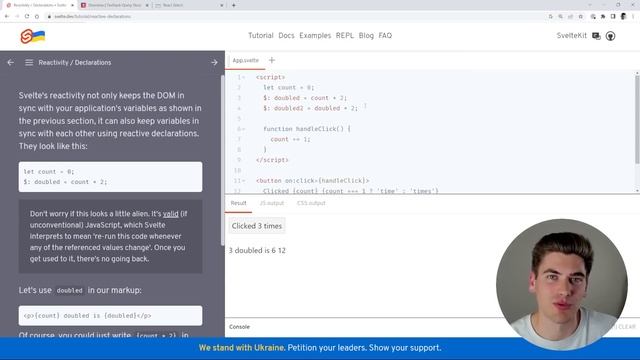Collapse the button tag fold arrow on line 11
The width and height of the screenshot is (640, 360).
(244, 180)
